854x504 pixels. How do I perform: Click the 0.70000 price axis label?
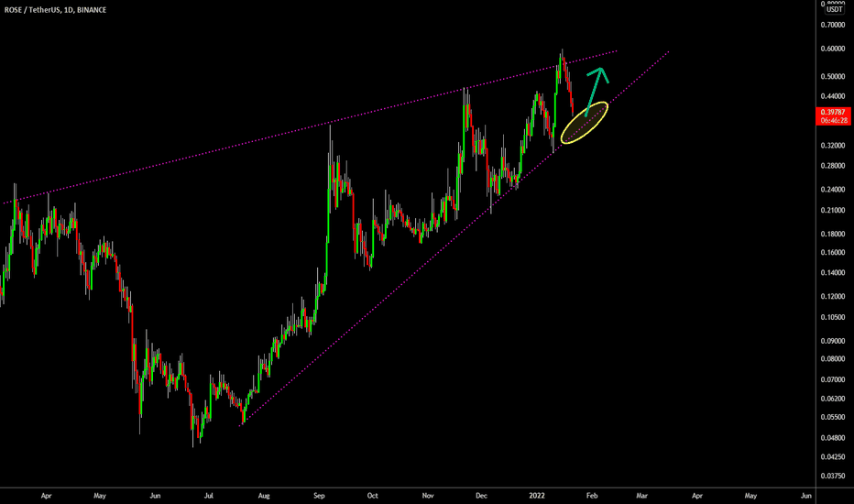(833, 25)
